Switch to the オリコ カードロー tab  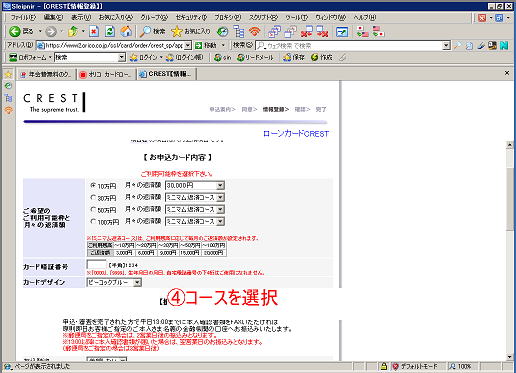pos(107,74)
